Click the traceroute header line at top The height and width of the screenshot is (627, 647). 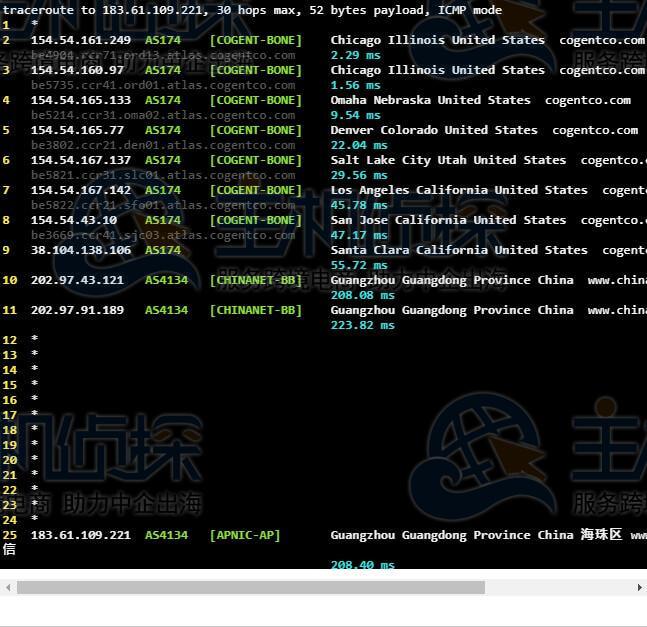(251, 10)
